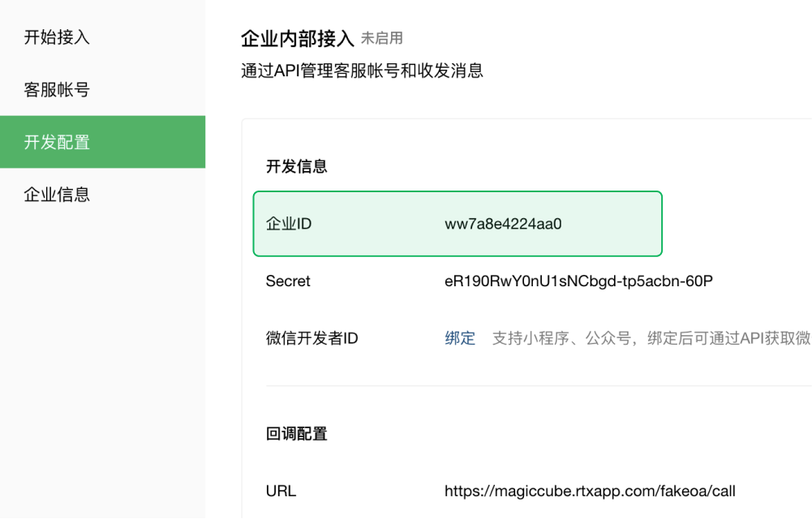The height and width of the screenshot is (519, 812).
Task: Click the 开发信息 section heading
Action: coord(297,167)
